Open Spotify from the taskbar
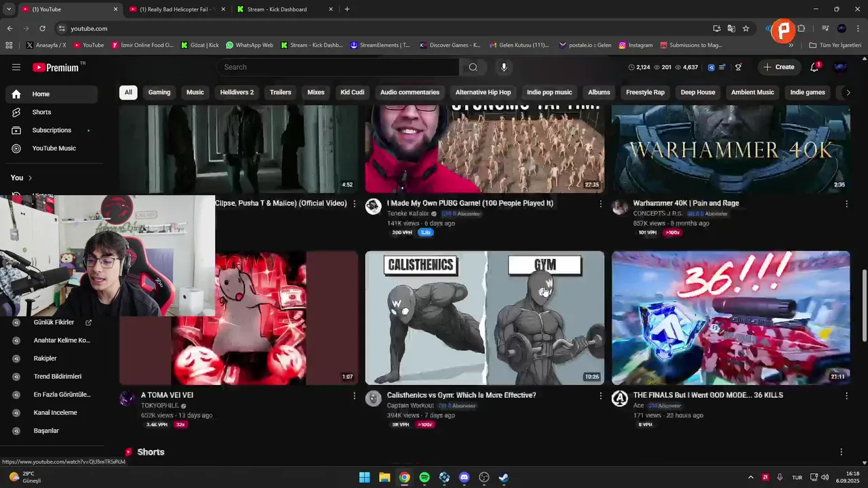This screenshot has width=868, height=488. pyautogui.click(x=425, y=477)
